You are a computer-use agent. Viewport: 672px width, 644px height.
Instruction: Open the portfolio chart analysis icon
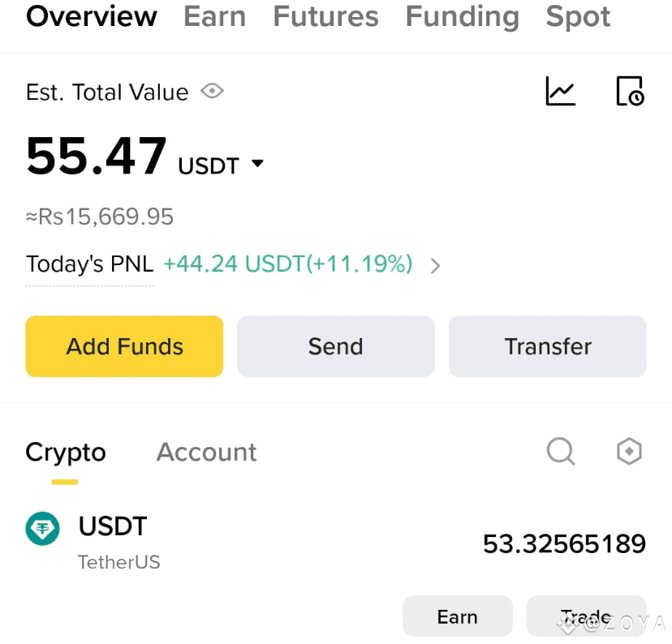pos(560,91)
